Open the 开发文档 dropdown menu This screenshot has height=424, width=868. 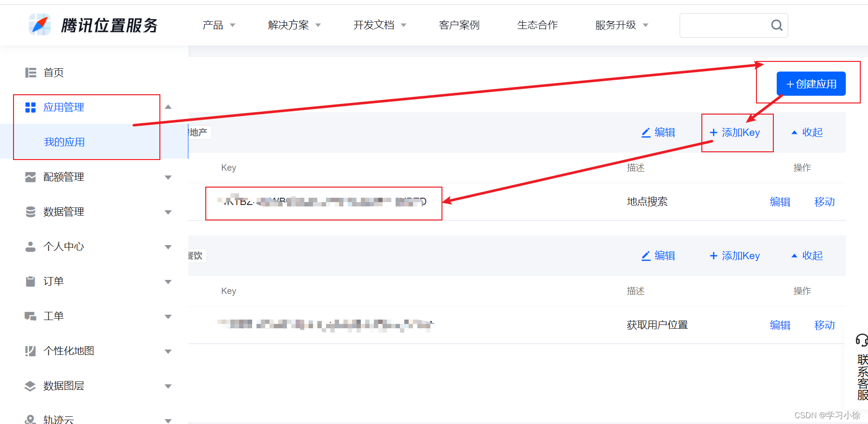pos(380,25)
